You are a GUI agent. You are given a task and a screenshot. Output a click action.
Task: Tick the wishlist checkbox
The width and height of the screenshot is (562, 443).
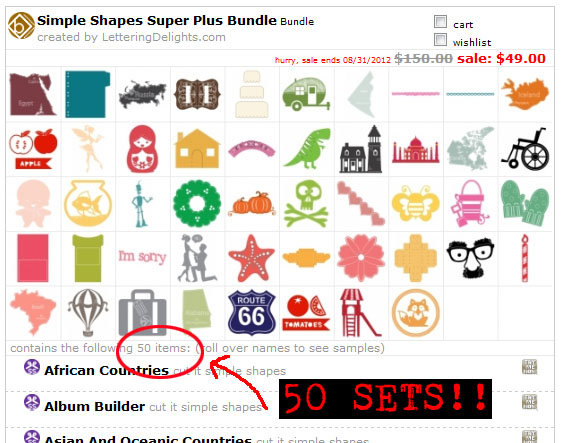point(440,39)
